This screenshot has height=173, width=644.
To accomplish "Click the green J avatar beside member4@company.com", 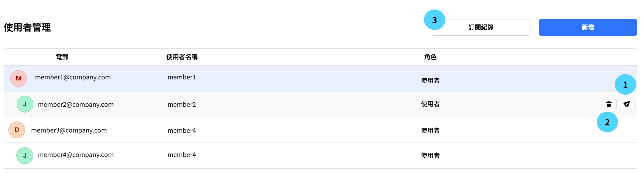I will click(25, 156).
